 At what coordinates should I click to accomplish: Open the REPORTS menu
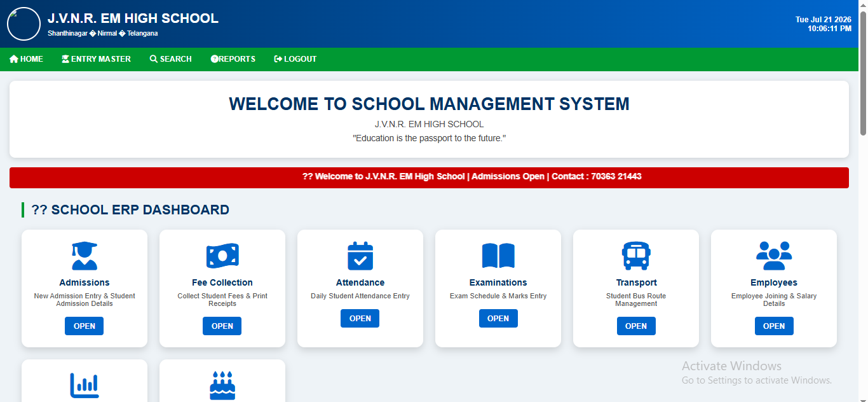click(x=233, y=59)
